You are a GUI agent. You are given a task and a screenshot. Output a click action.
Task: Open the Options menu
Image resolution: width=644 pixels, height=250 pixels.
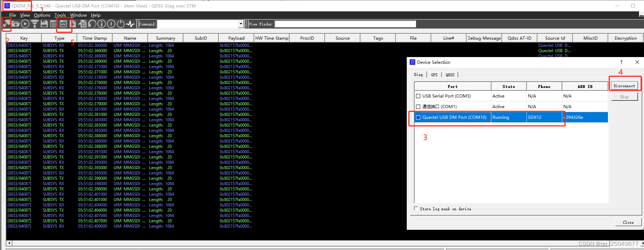42,15
